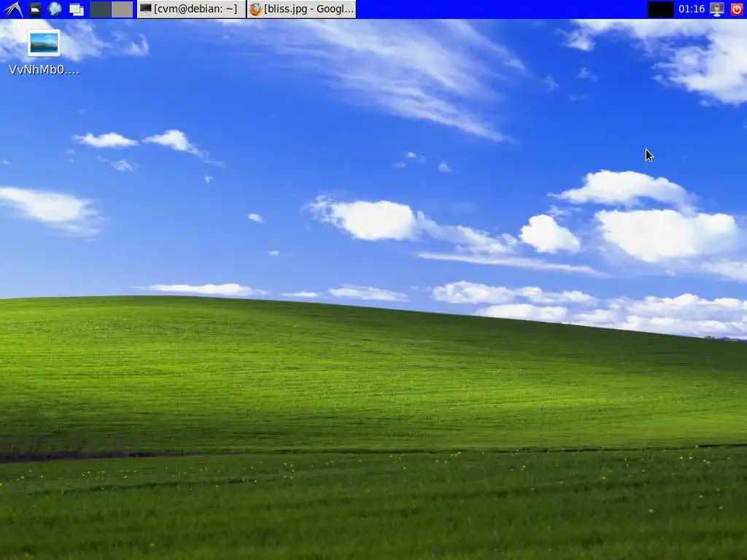Click the red power logout button
Viewport: 747px width, 560px height.
(737, 9)
